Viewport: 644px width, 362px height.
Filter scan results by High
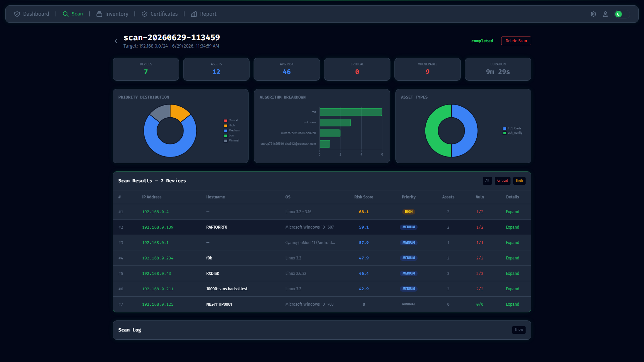click(x=519, y=181)
